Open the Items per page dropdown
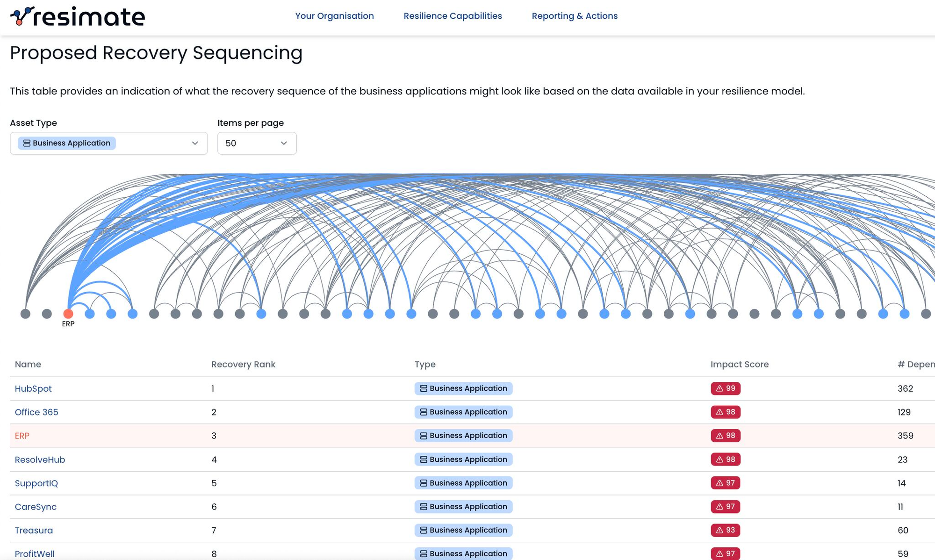This screenshot has height=560, width=935. click(x=257, y=143)
